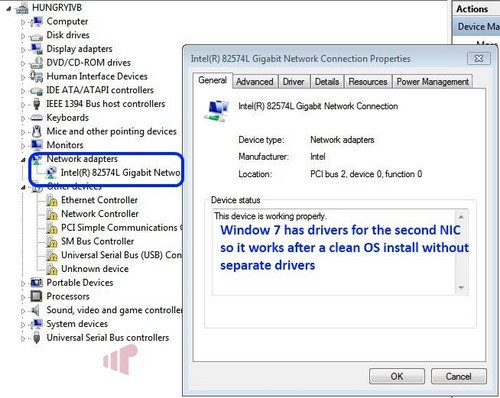Click Device status scrollbar down arrow
The width and height of the screenshot is (500, 398).
click(461, 287)
